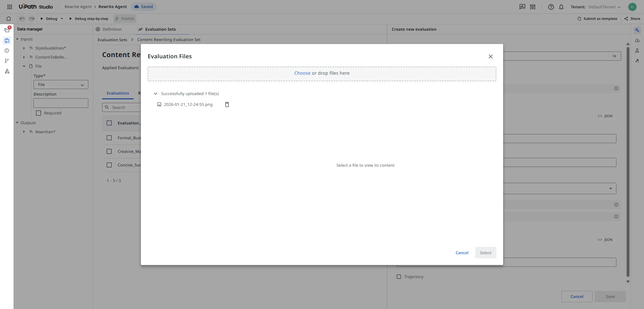Open the app launcher grid icon

pos(10,7)
